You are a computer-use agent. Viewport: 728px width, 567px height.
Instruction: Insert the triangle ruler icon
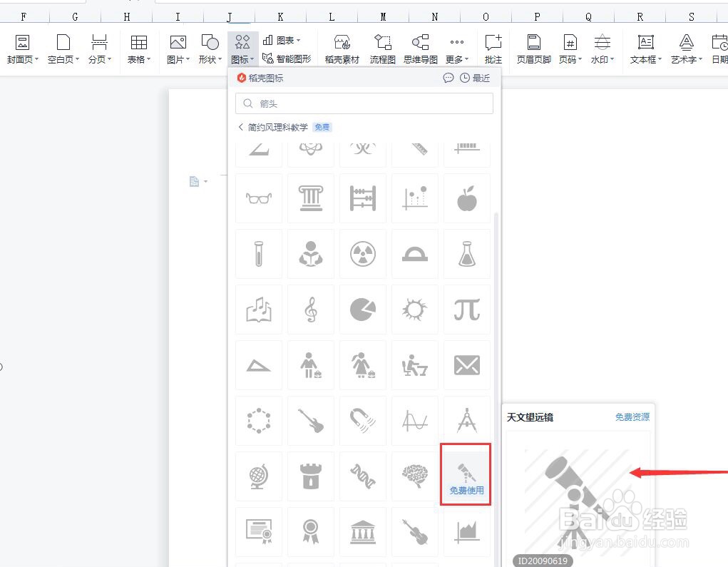click(x=259, y=365)
